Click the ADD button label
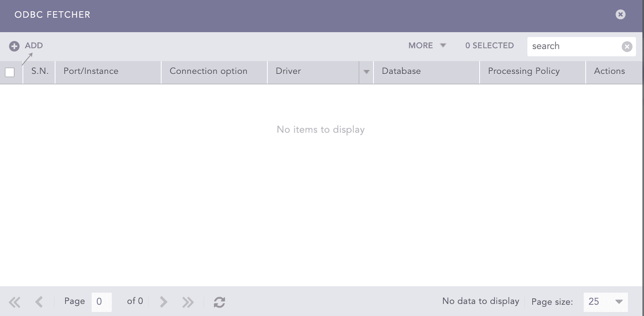Screen dimensions: 644x316 pos(34,45)
